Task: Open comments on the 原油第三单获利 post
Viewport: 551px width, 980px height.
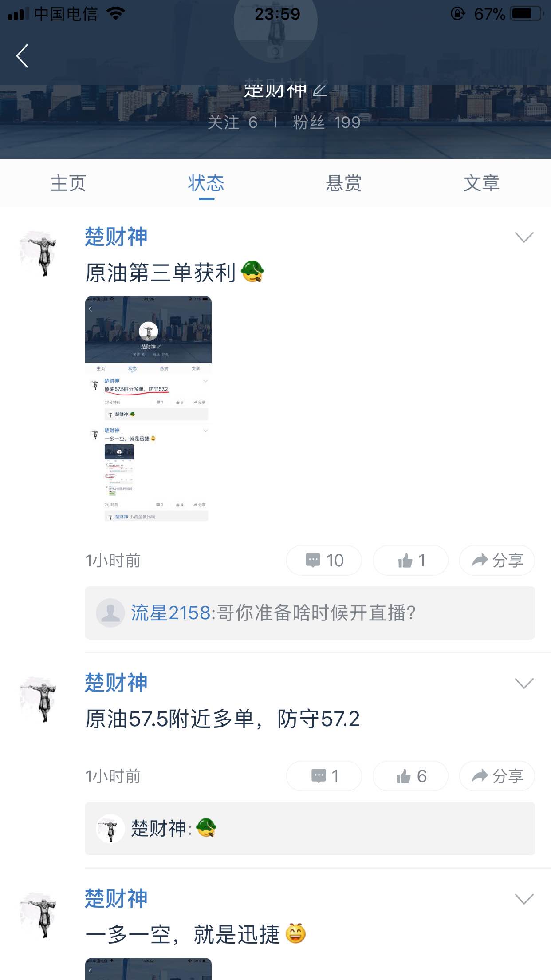Action: coord(324,560)
